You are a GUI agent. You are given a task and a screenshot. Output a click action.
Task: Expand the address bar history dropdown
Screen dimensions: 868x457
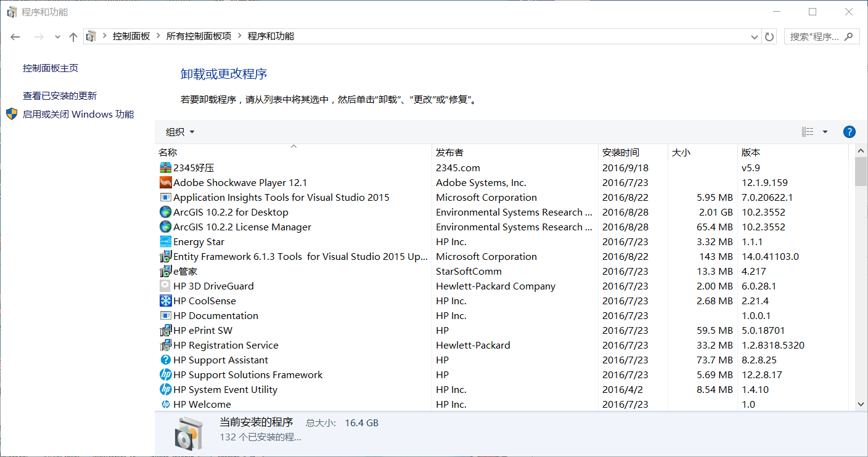pyautogui.click(x=755, y=37)
